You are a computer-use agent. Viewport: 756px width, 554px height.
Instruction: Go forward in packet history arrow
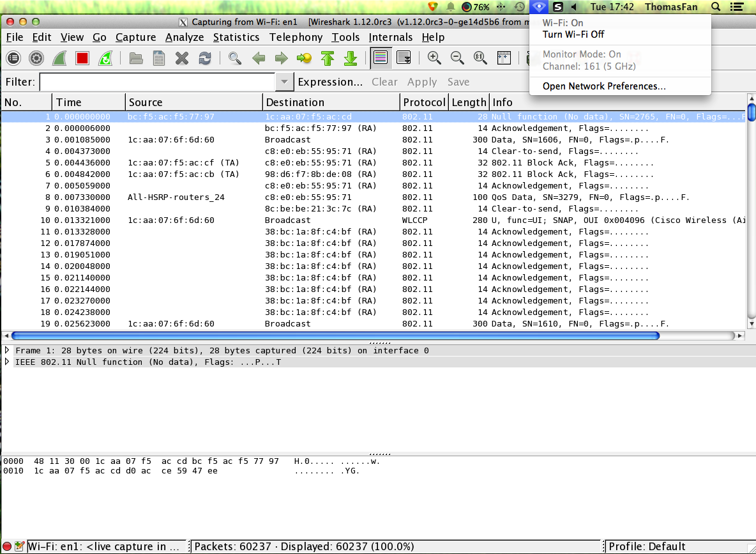(281, 58)
